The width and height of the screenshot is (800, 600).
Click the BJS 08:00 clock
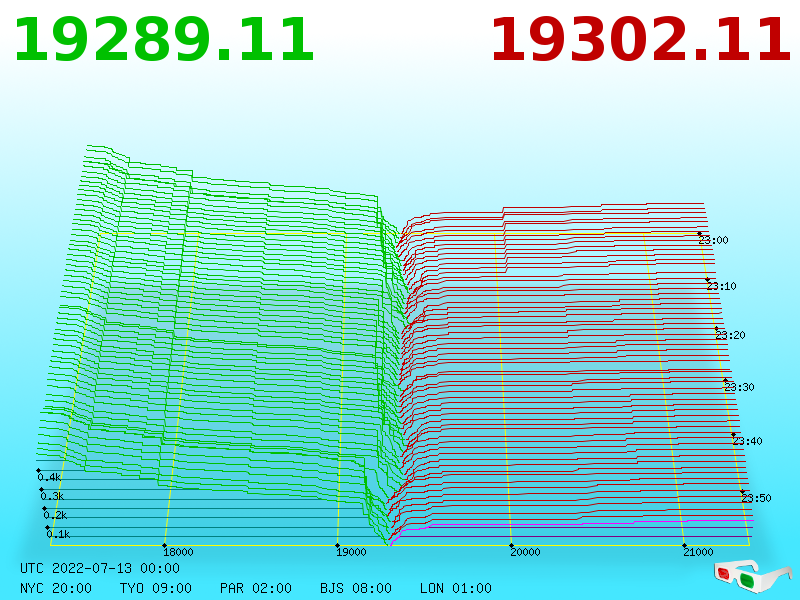[x=356, y=588]
